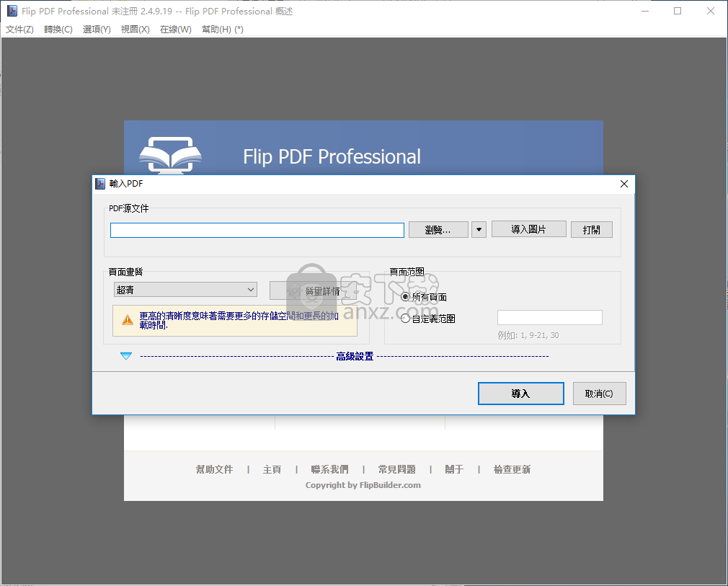Expand the 高級設置 blue triangle
Image resolution: width=728 pixels, height=586 pixels.
[126, 356]
